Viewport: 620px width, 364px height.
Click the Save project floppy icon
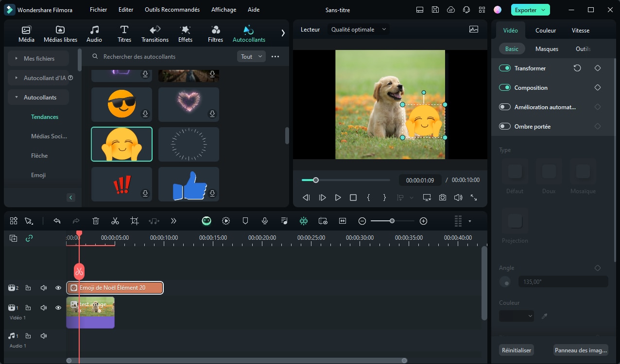click(x=435, y=10)
